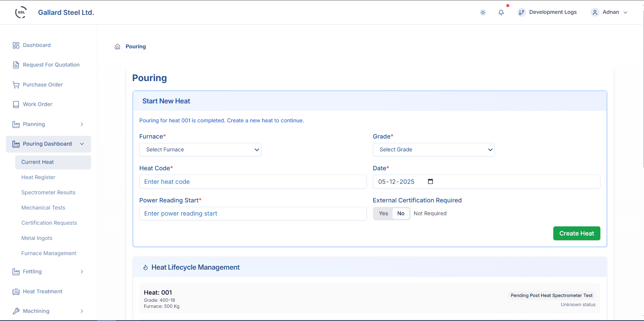This screenshot has width=644, height=321.
Task: Toggle the light/dark theme sun icon
Action: [483, 12]
